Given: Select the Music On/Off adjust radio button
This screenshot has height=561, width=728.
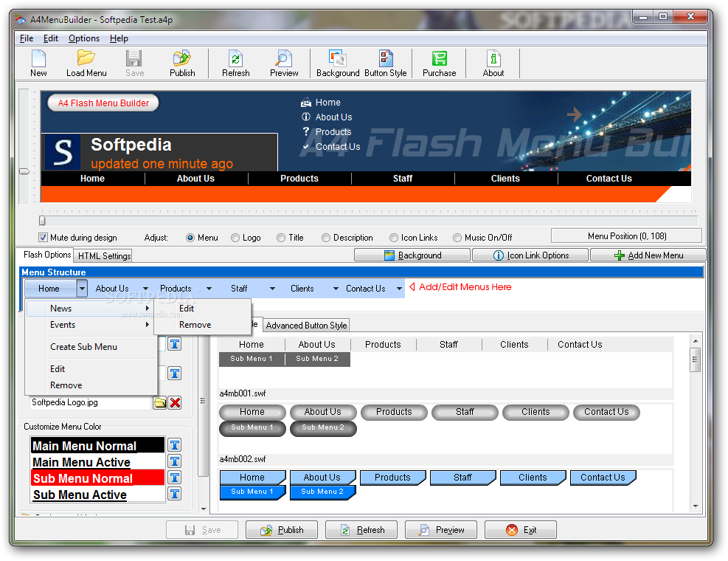Looking at the screenshot, I should 457,238.
